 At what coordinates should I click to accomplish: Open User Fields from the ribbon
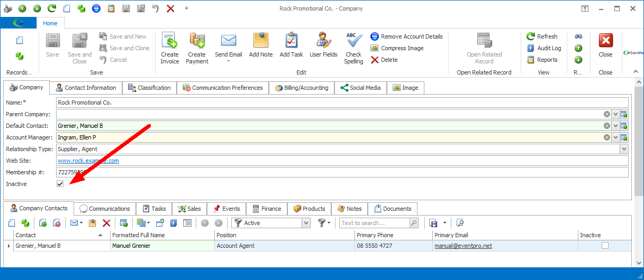click(x=323, y=45)
